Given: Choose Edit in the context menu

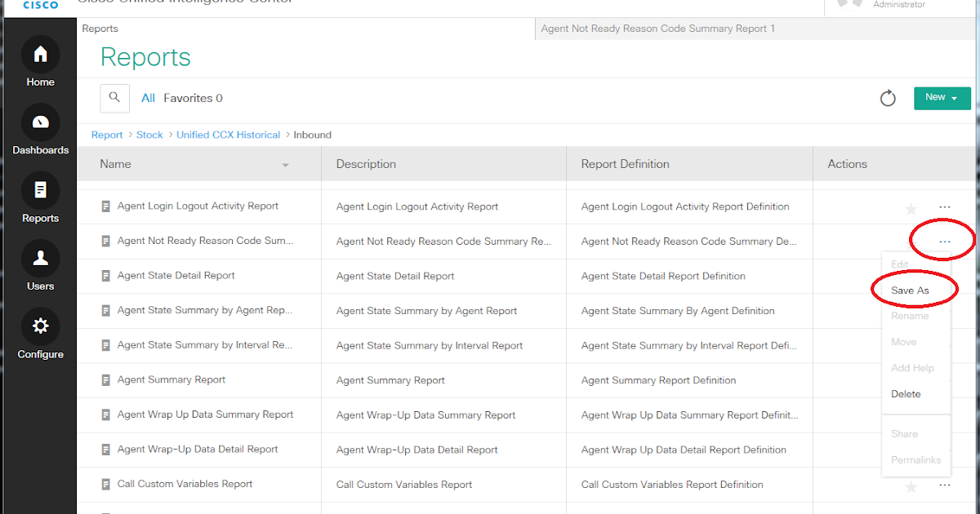Looking at the screenshot, I should (x=899, y=264).
